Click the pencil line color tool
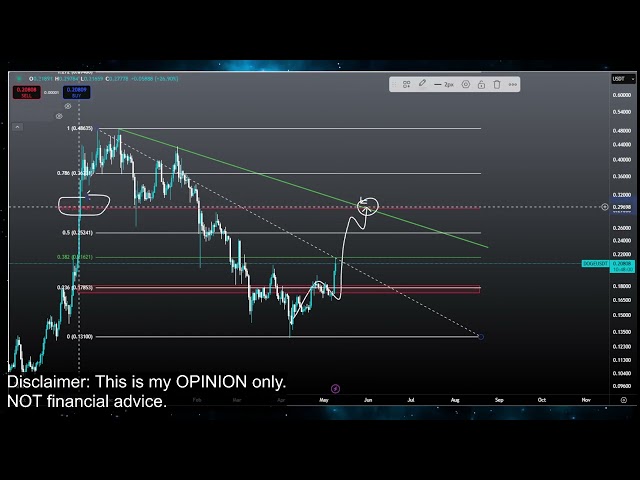The height and width of the screenshot is (480, 640). [422, 84]
